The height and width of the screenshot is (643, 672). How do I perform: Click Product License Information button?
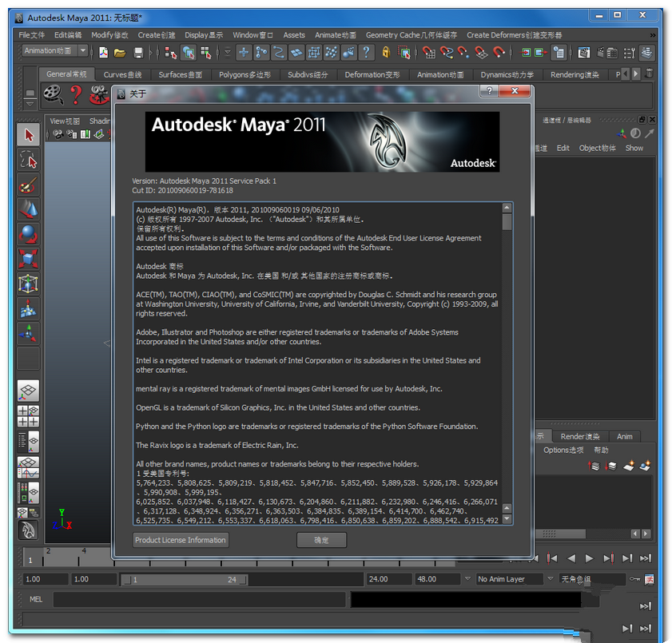[181, 540]
